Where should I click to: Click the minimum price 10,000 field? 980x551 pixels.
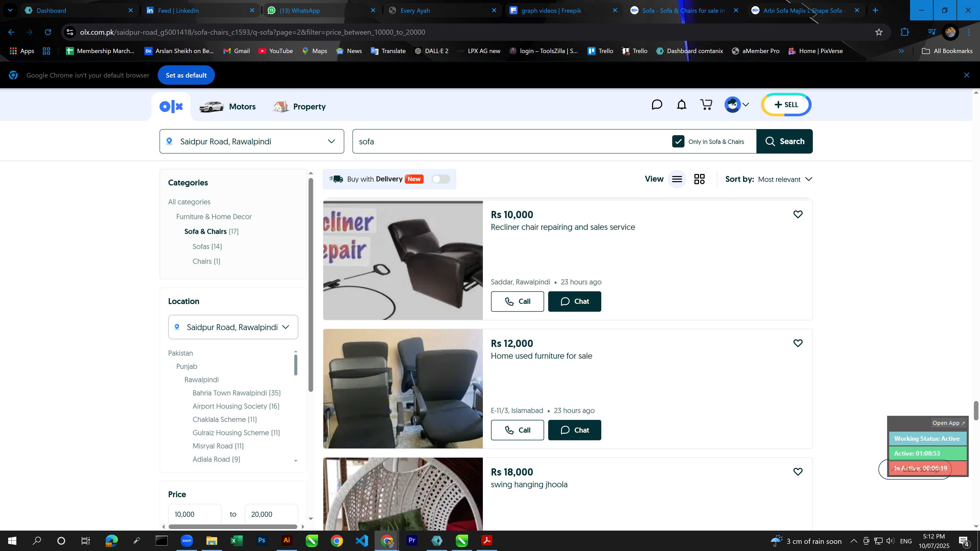(x=195, y=515)
